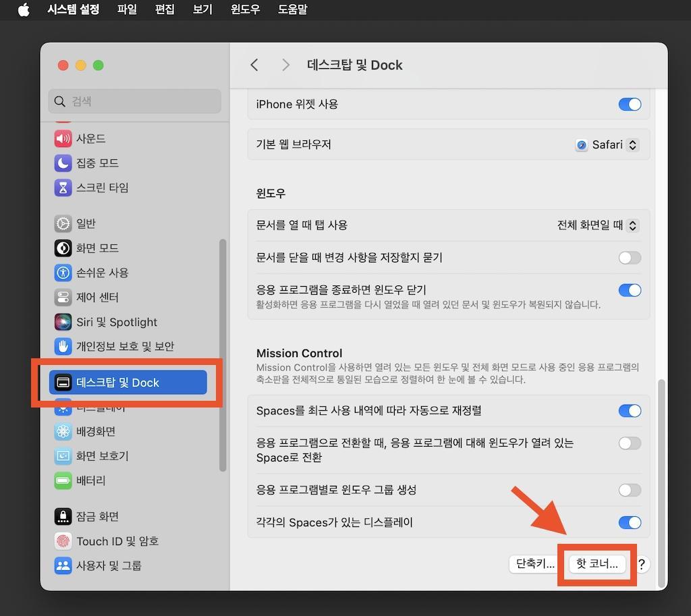Select 일반 label in sidebar
691x616 pixels.
pyautogui.click(x=86, y=223)
